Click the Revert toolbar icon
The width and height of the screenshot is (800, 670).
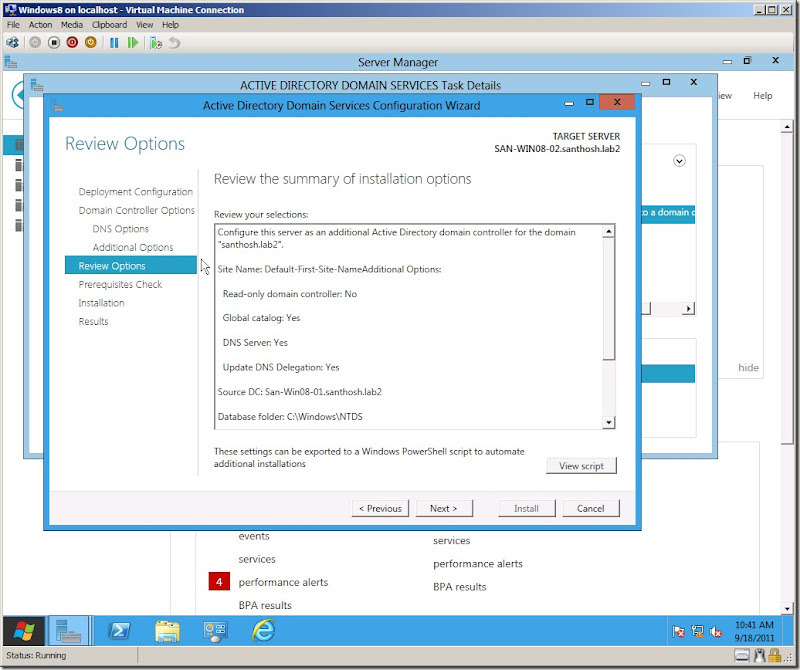tap(174, 43)
